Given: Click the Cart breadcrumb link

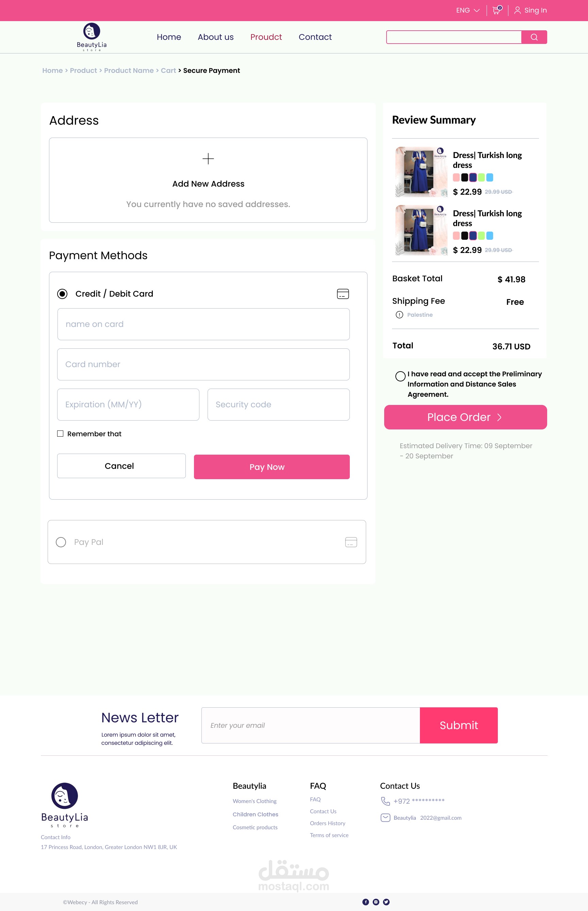Looking at the screenshot, I should pyautogui.click(x=168, y=70).
